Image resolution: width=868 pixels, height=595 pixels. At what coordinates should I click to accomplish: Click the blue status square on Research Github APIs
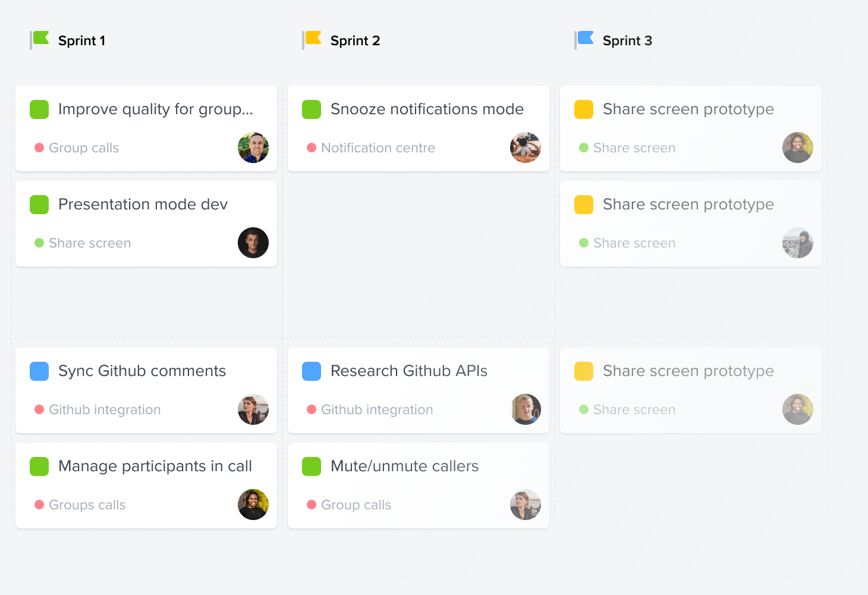(x=312, y=371)
